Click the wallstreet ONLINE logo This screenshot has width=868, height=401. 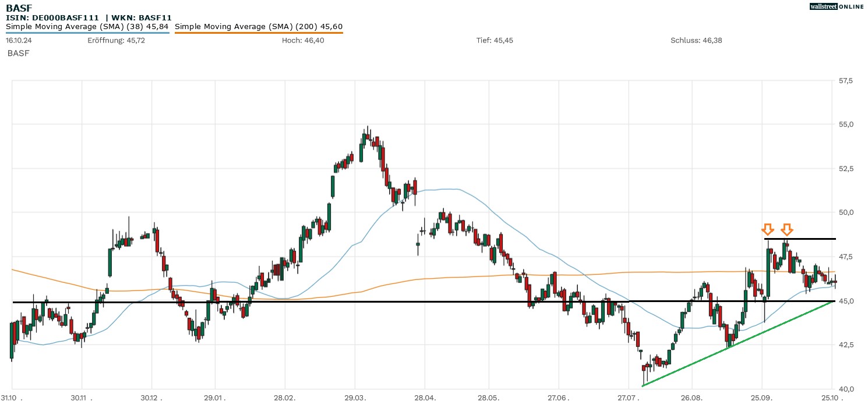(837, 6)
